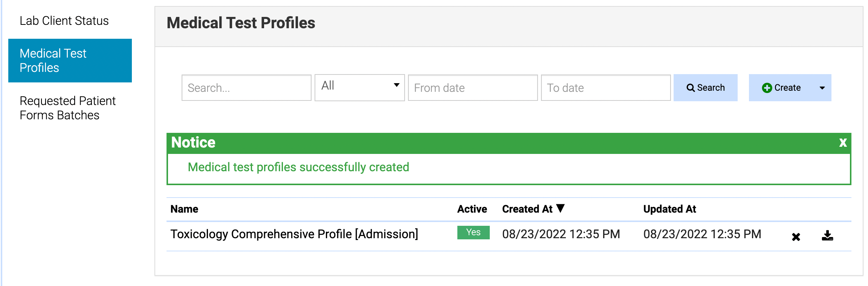Expand the Create button dropdown caret
Screen dimensions: 868x286
coord(822,88)
